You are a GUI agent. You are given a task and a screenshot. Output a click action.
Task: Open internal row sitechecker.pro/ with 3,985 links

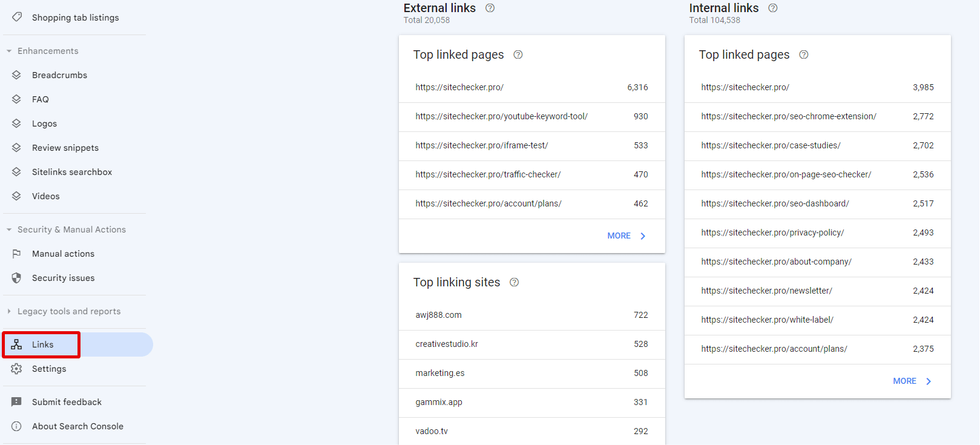818,87
